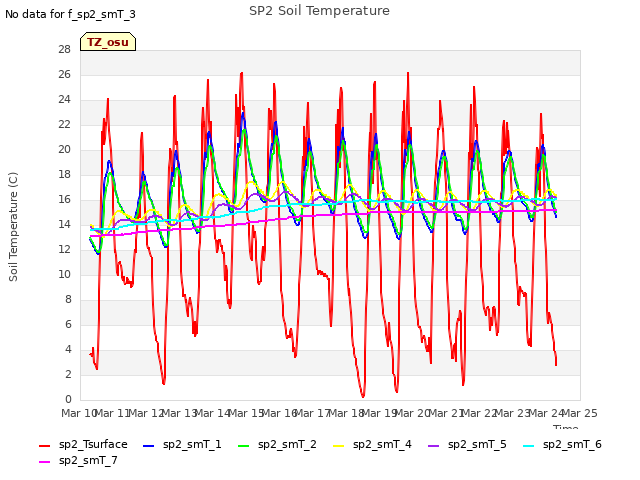The image size is (640, 480).
Task: Click the Soil Temperature (C) axis label
Action: click(x=13, y=227)
